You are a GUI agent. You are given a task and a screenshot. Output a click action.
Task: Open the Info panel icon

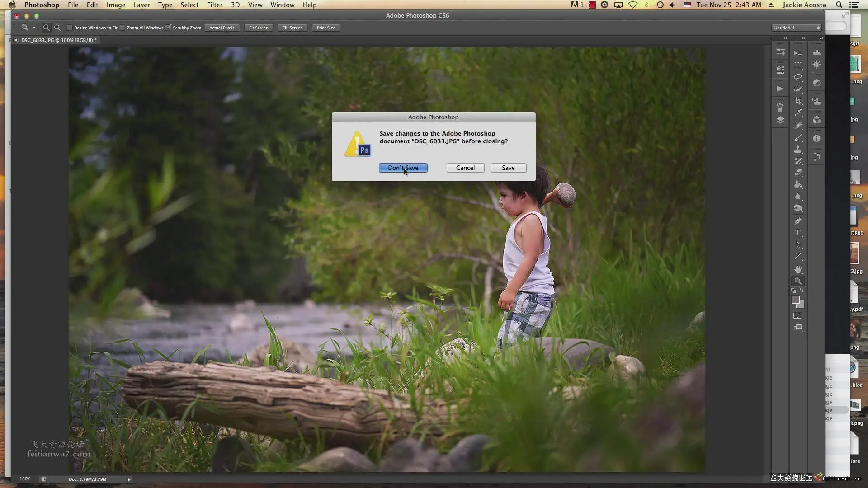point(816,139)
